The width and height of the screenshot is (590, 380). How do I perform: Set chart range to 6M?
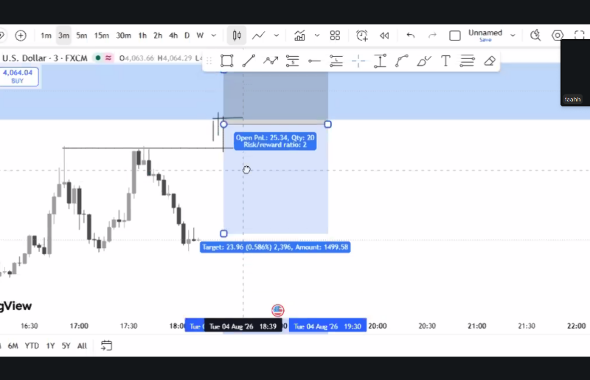[13, 345]
